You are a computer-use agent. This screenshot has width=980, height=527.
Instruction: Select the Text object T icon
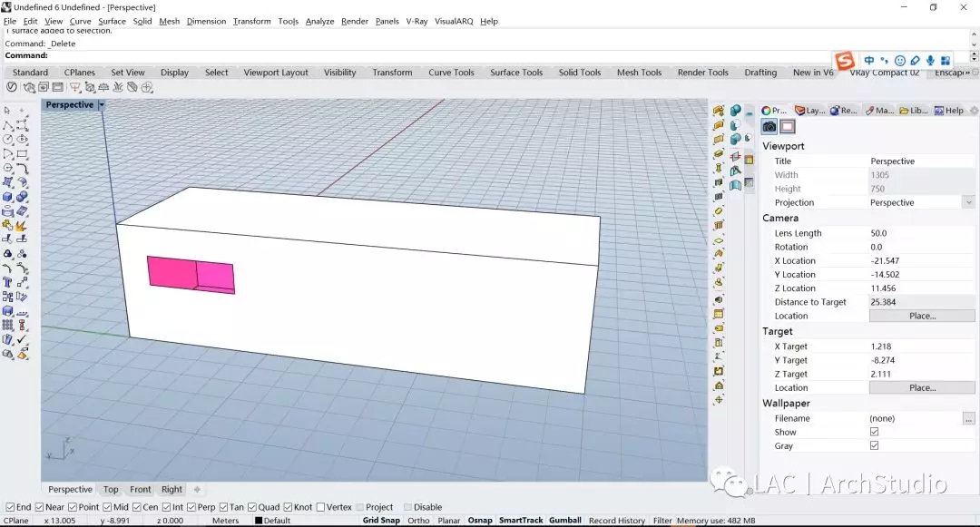click(x=8, y=282)
